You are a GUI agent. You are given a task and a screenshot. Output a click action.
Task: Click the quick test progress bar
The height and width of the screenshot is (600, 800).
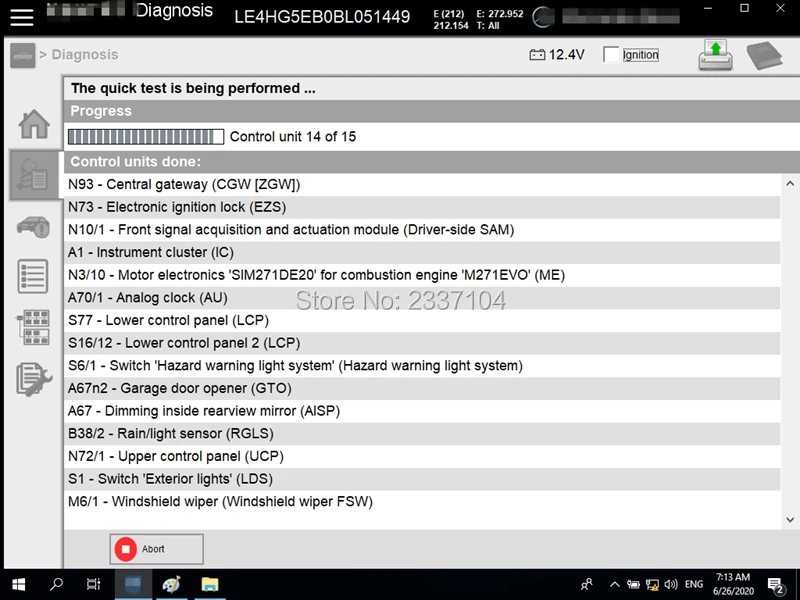(x=146, y=137)
